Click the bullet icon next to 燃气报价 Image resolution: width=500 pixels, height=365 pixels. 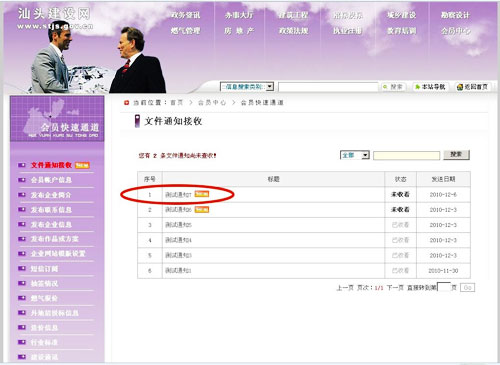22,298
